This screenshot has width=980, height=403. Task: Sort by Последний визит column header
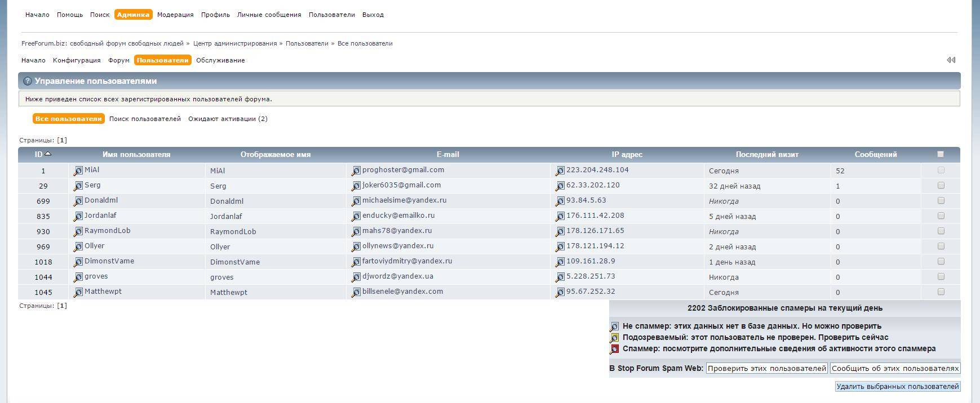point(767,154)
